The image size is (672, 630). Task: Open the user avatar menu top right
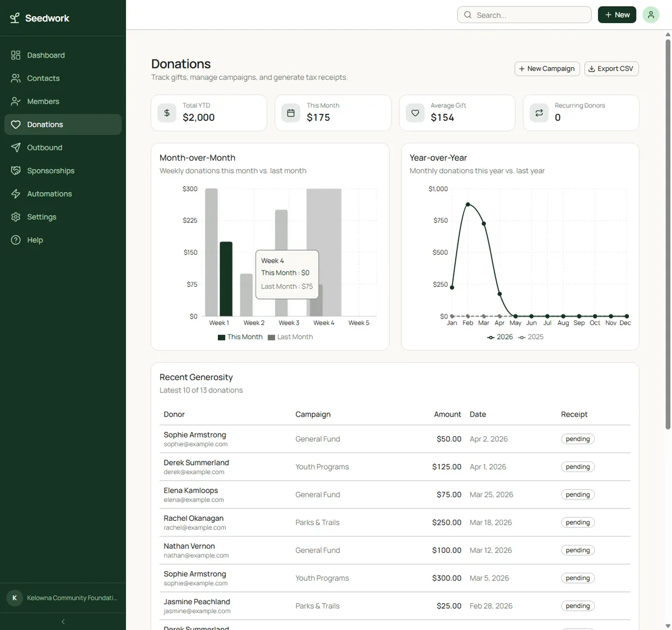(x=650, y=15)
